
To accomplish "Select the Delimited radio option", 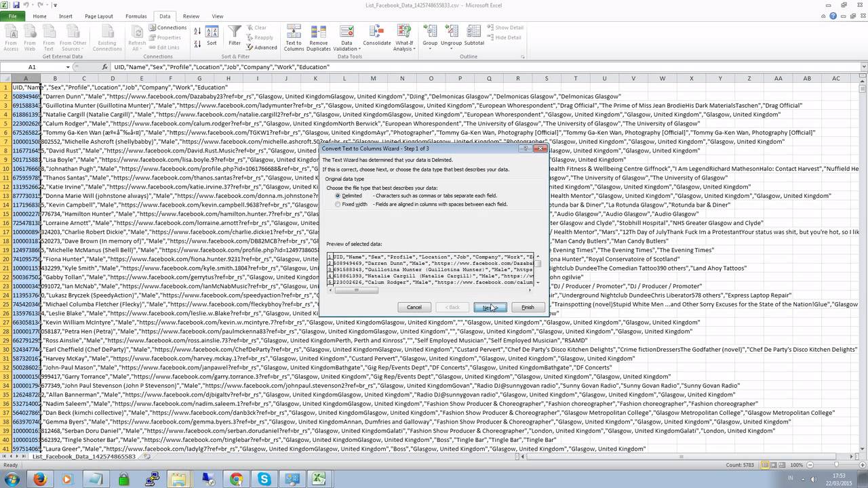I will tap(338, 196).
